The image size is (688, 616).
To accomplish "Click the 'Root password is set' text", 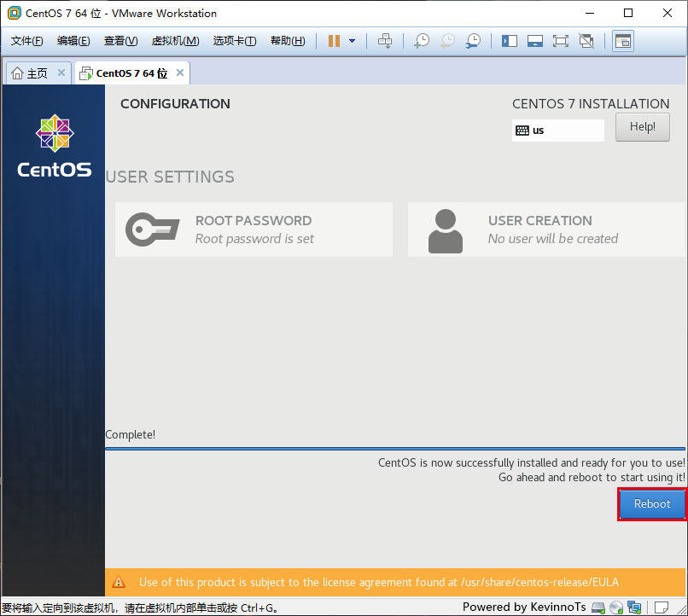I will coord(254,239).
